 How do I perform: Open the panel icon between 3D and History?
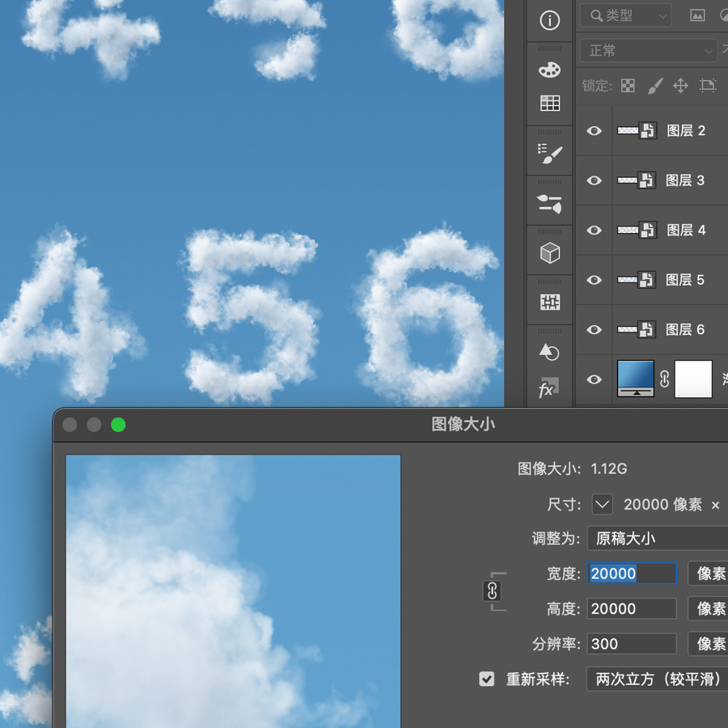pyautogui.click(x=550, y=303)
